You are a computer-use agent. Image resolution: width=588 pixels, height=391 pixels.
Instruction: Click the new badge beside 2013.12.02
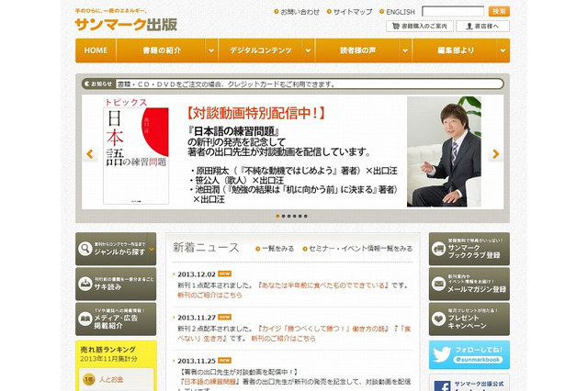click(x=224, y=274)
